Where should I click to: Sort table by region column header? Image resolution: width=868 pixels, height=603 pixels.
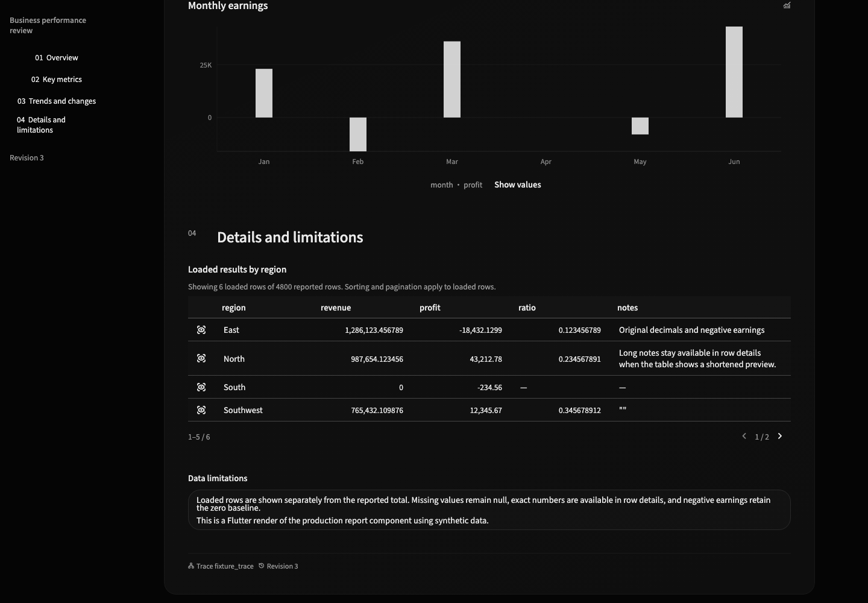pos(234,308)
